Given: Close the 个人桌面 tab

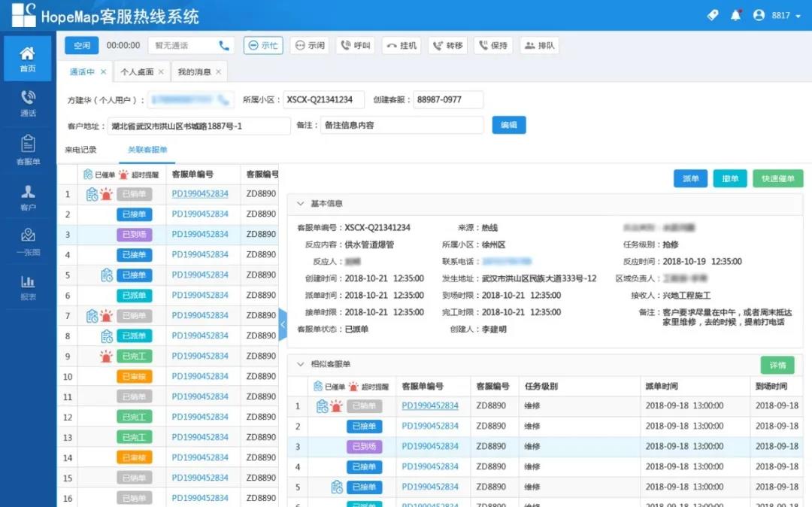Looking at the screenshot, I should coord(161,72).
